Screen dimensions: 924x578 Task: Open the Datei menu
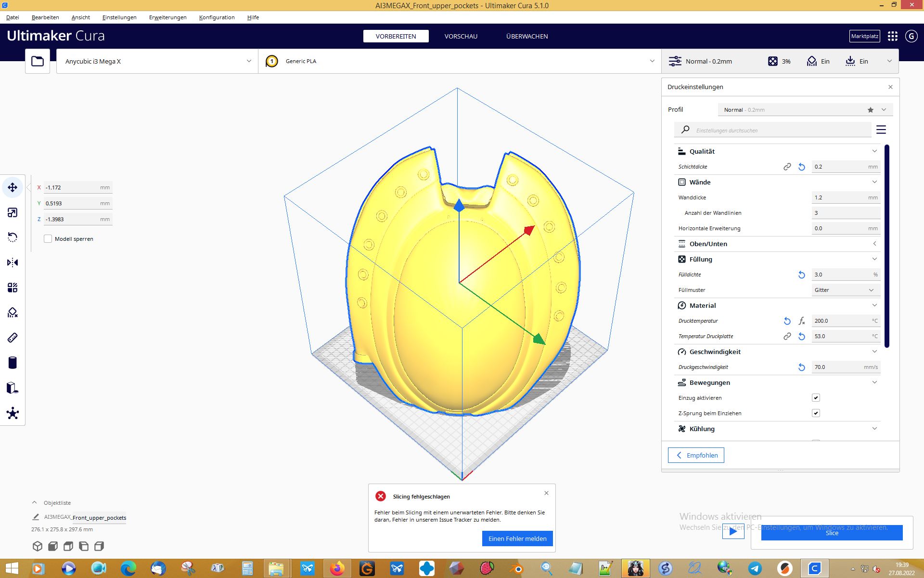(13, 17)
